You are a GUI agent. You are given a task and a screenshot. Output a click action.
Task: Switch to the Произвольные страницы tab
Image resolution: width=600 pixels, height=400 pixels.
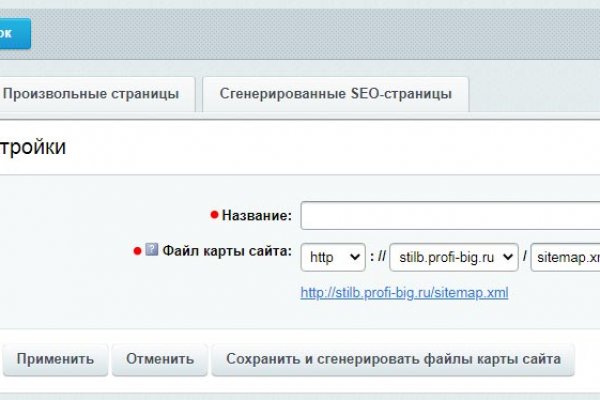90,94
